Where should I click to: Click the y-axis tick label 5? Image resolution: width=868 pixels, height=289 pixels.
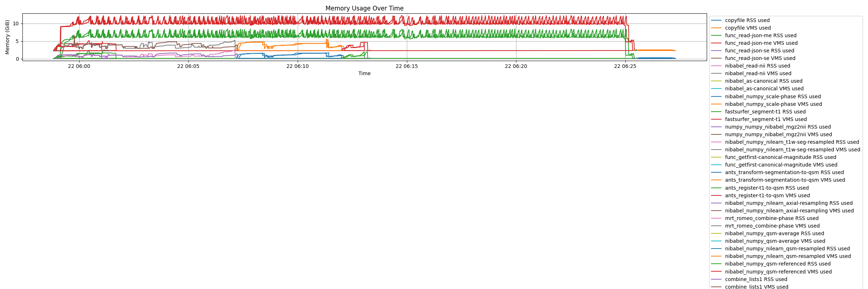pyautogui.click(x=17, y=41)
